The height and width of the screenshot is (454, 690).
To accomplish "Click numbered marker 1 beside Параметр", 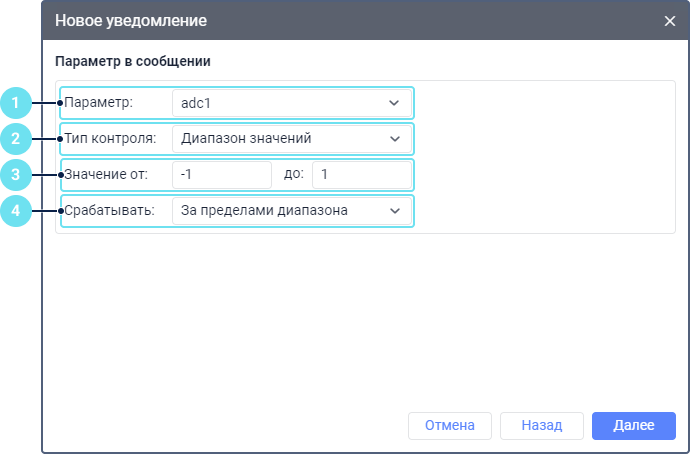I will [x=15, y=102].
